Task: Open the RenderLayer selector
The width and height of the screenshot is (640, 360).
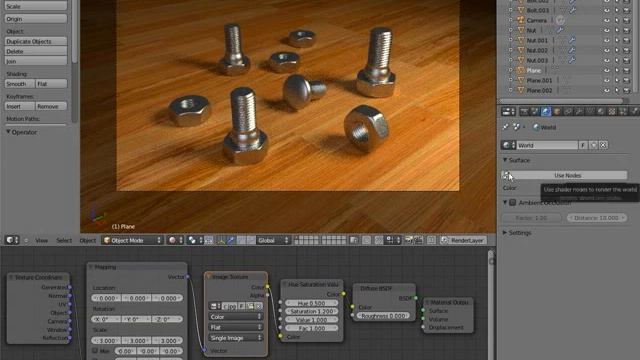Action: [463, 240]
